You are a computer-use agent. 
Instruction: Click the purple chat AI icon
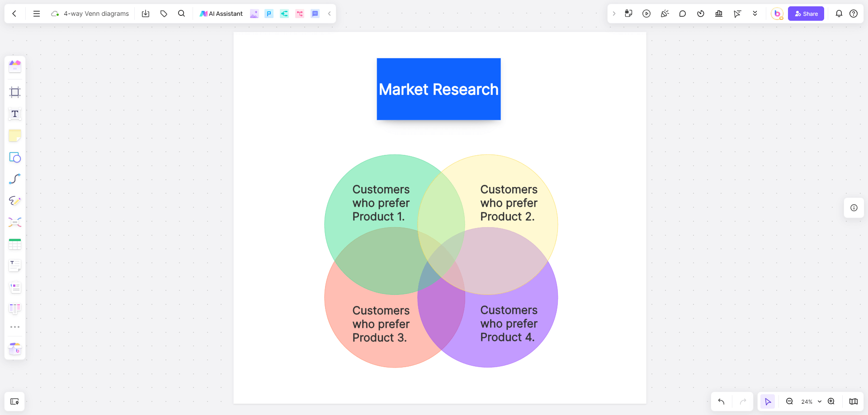[x=315, y=14]
